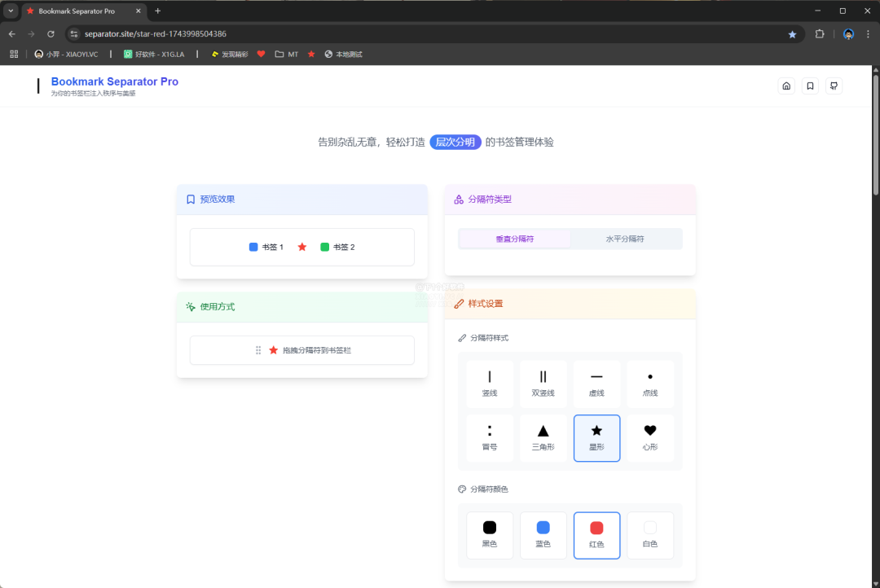Click the grip handle beside the draggable star
This screenshot has width=880, height=588.
click(258, 350)
